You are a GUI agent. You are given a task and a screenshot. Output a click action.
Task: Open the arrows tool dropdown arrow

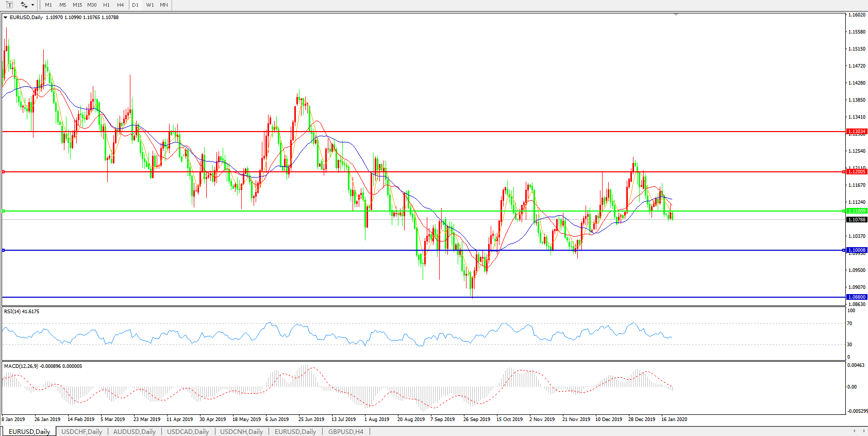[x=32, y=5]
